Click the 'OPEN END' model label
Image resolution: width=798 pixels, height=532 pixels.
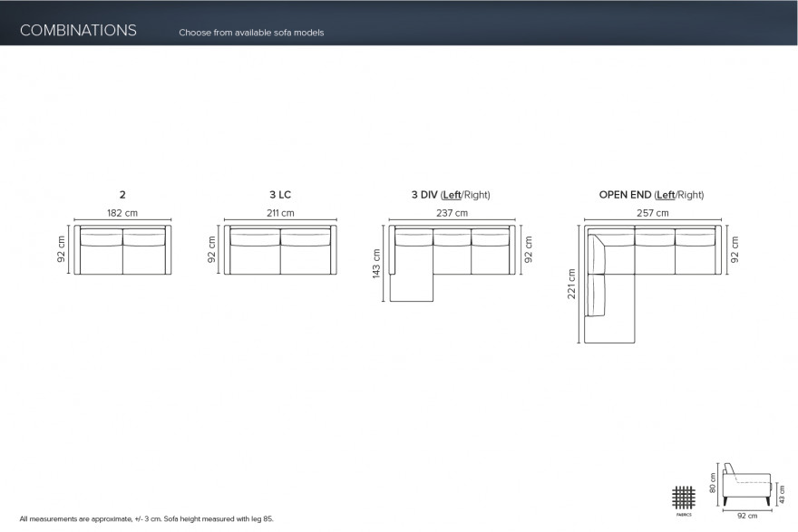tap(625, 195)
